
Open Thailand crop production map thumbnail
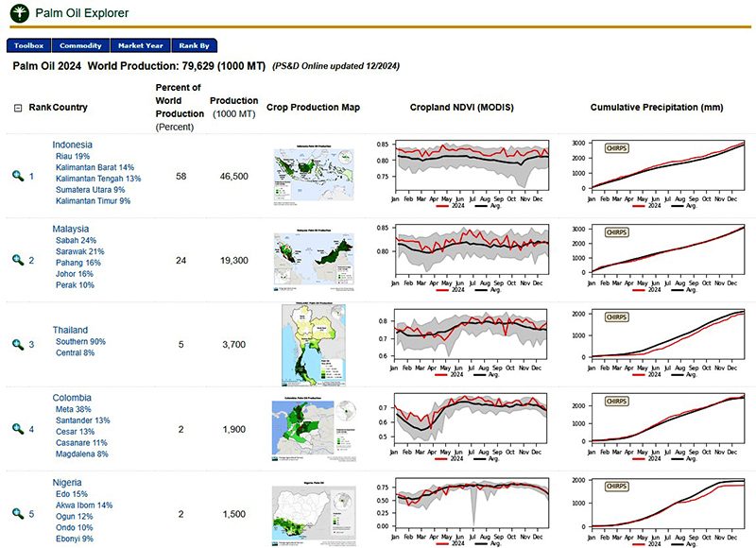click(x=313, y=344)
